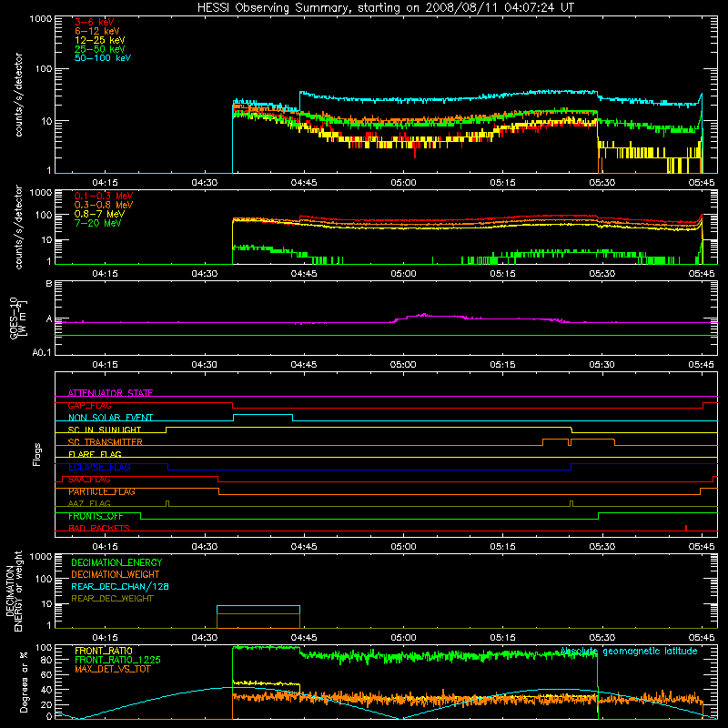728x728 pixels.
Task: Select the 25-50 keV legend label
Action: pos(100,49)
